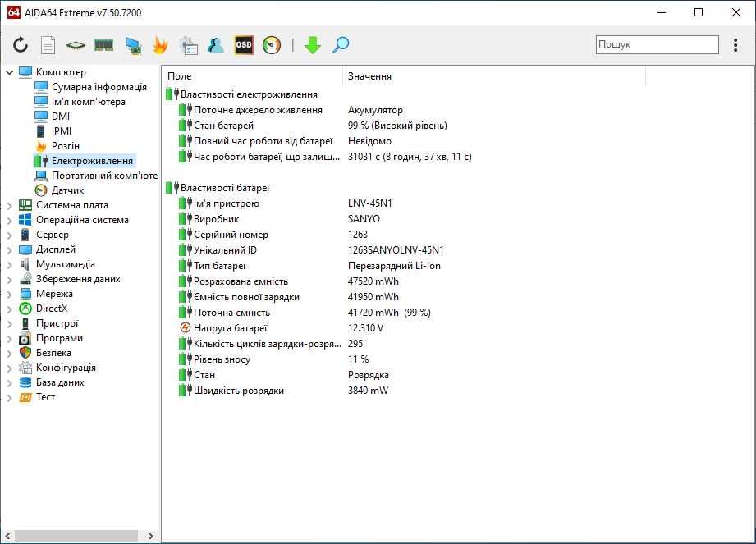Click into the Пошук search field
The image size is (756, 544).
pos(657,44)
